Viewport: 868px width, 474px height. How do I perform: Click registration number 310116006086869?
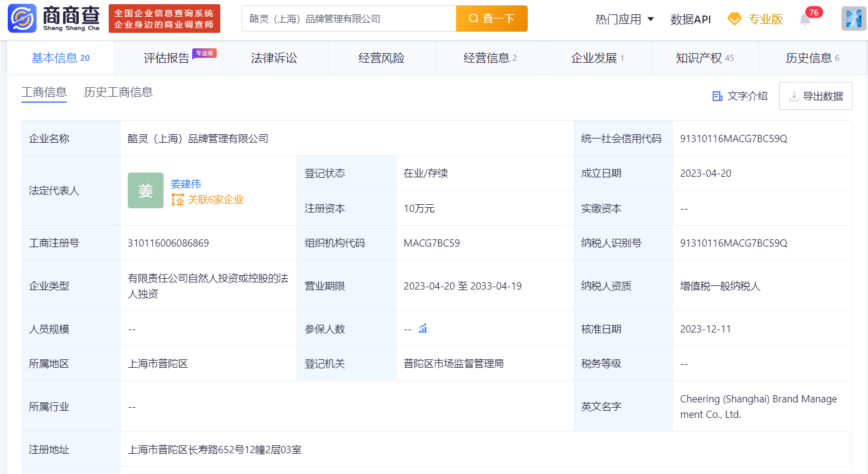[x=168, y=243]
